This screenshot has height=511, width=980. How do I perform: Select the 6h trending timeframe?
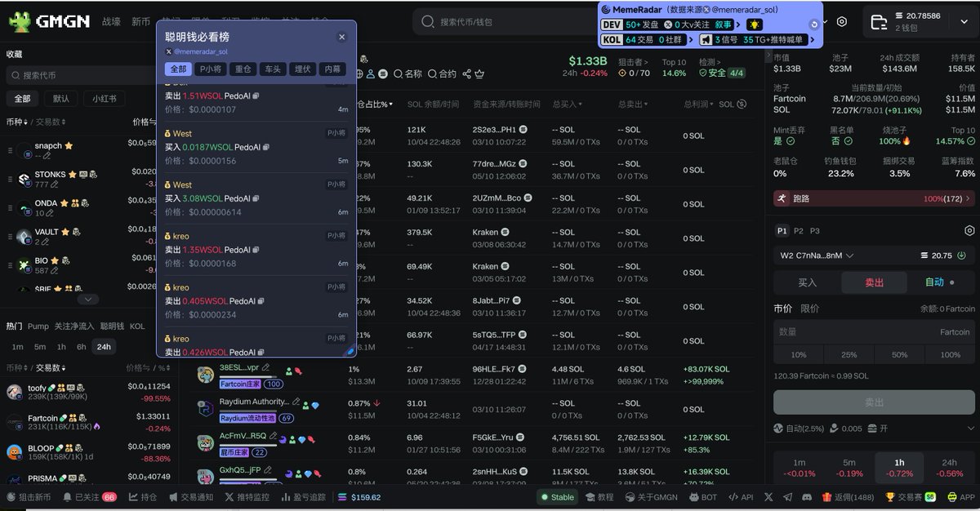coord(82,347)
